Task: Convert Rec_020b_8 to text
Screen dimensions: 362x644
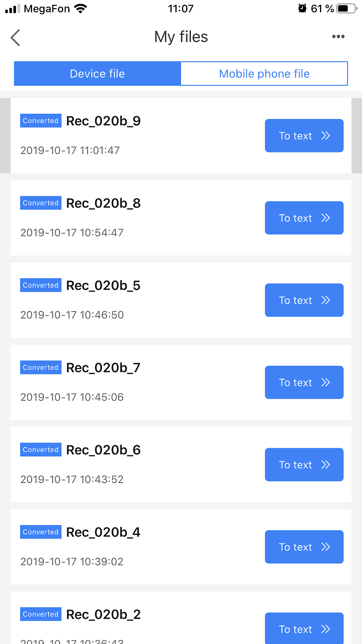Action: point(304,218)
